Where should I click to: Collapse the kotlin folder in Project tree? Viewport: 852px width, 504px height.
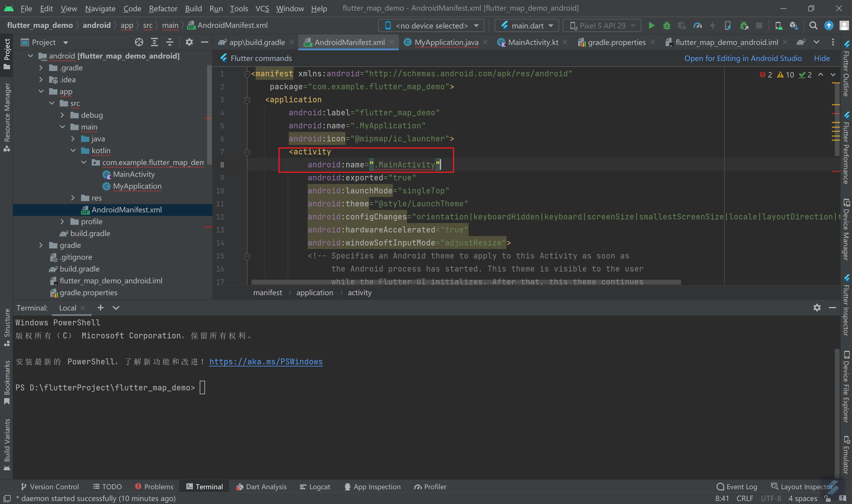73,151
